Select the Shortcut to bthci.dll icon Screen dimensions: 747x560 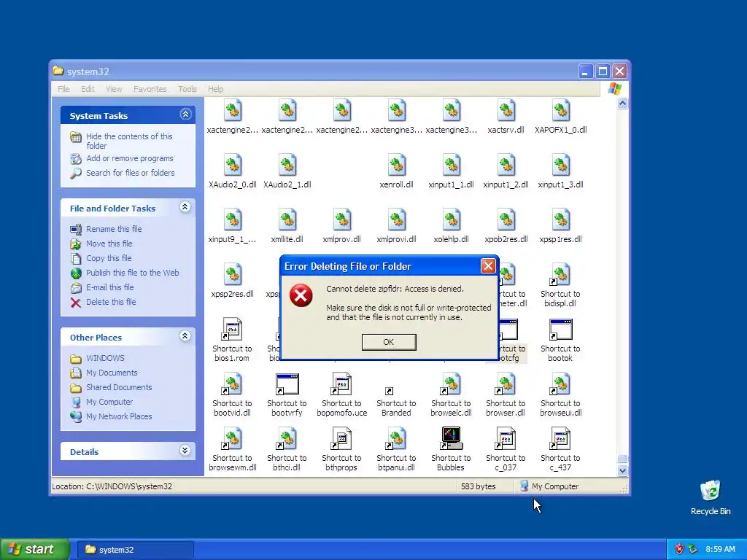coord(287,438)
